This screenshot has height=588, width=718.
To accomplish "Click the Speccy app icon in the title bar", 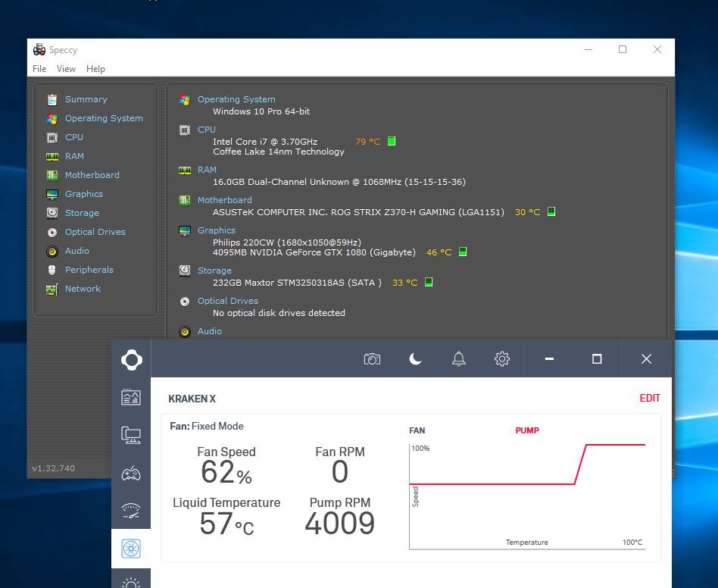I will pos(39,49).
